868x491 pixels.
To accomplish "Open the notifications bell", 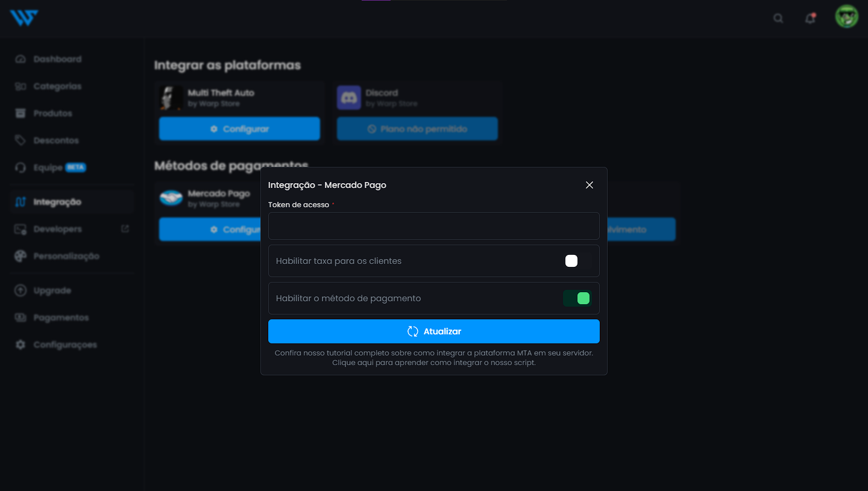I will click(810, 18).
